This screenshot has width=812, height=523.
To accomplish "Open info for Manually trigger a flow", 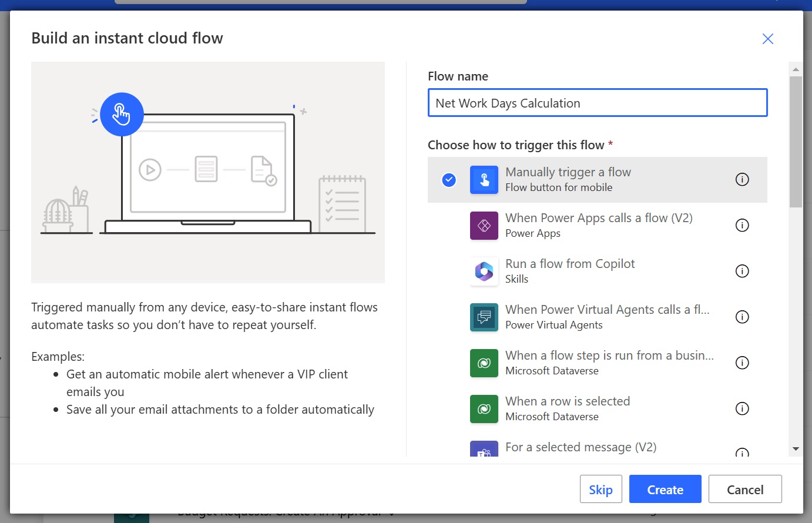I will tap(742, 180).
